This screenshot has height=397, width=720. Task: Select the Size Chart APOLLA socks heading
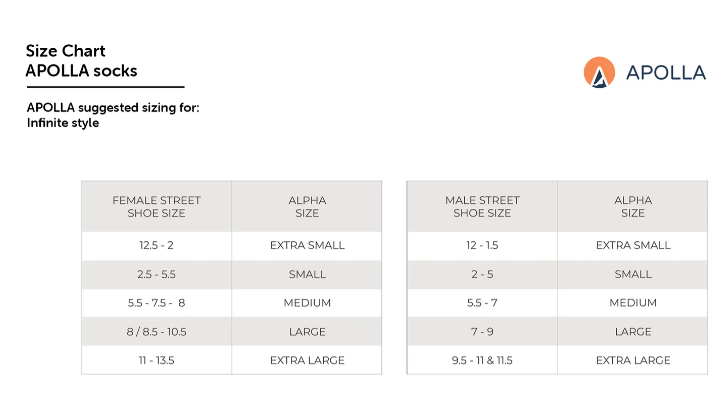pos(81,61)
